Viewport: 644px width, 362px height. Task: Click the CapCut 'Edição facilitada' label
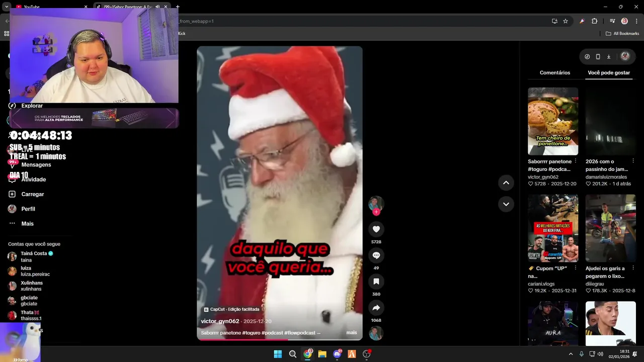pyautogui.click(x=231, y=309)
